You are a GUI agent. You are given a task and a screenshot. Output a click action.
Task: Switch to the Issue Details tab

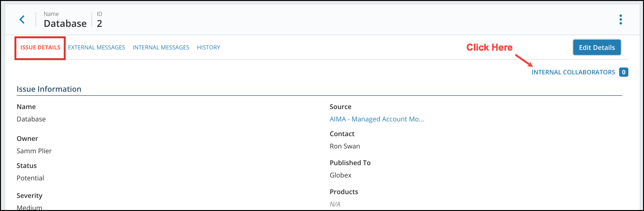point(40,48)
